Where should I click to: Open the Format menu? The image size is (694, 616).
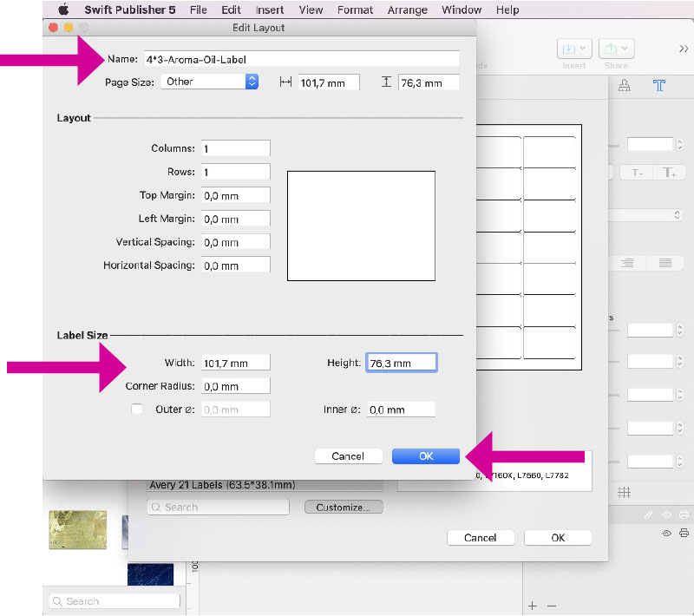click(x=355, y=10)
